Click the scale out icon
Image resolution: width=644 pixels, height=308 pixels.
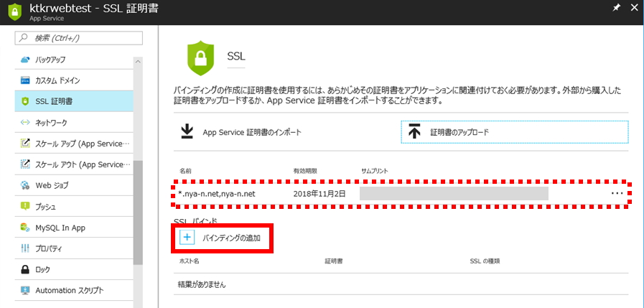point(25,164)
